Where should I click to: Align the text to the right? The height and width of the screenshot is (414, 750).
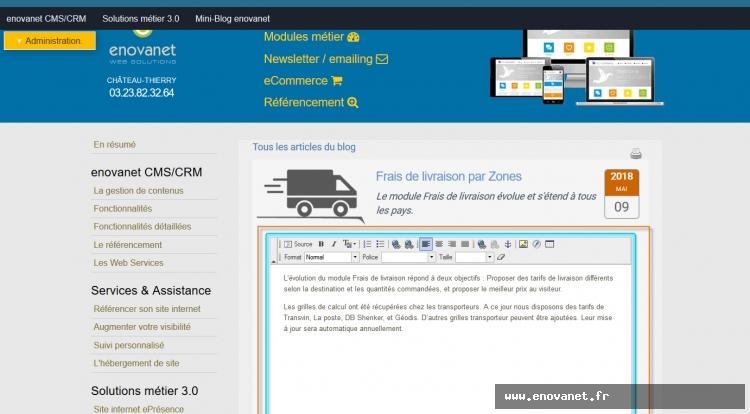point(452,244)
